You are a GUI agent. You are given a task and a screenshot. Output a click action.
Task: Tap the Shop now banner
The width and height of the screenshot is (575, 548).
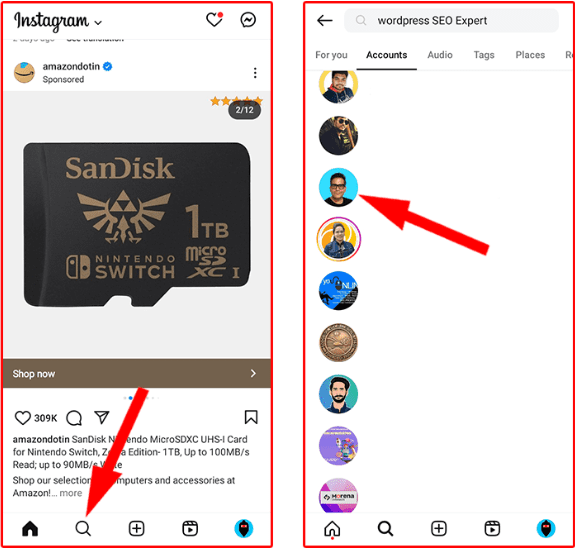(137, 373)
